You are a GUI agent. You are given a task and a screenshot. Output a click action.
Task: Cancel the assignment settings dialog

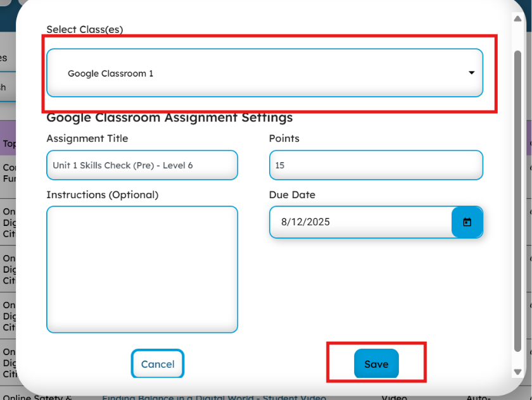[157, 364]
